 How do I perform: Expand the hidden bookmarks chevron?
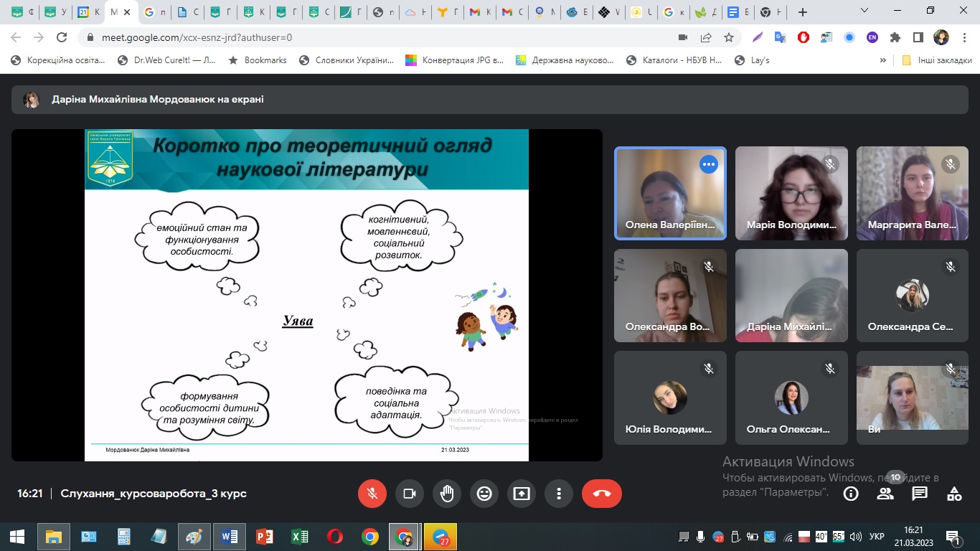pos(883,60)
